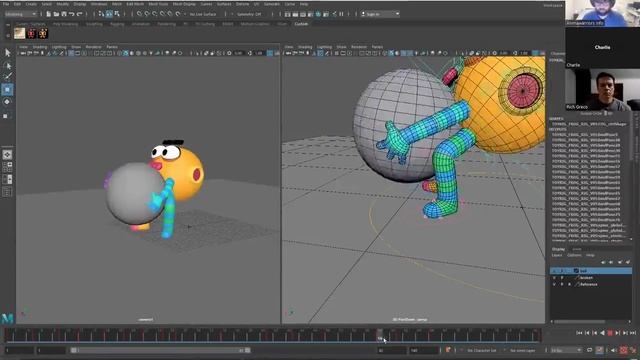
Task: Switch to the Rotate tool
Action: (x=7, y=102)
